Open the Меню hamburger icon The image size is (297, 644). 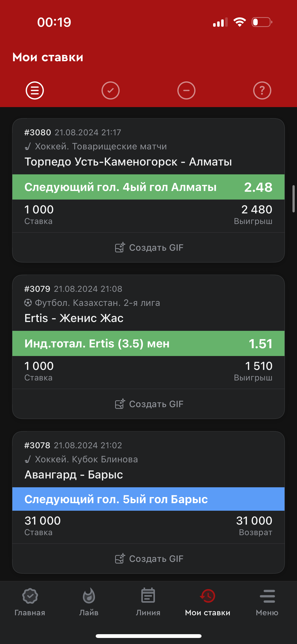click(x=267, y=596)
